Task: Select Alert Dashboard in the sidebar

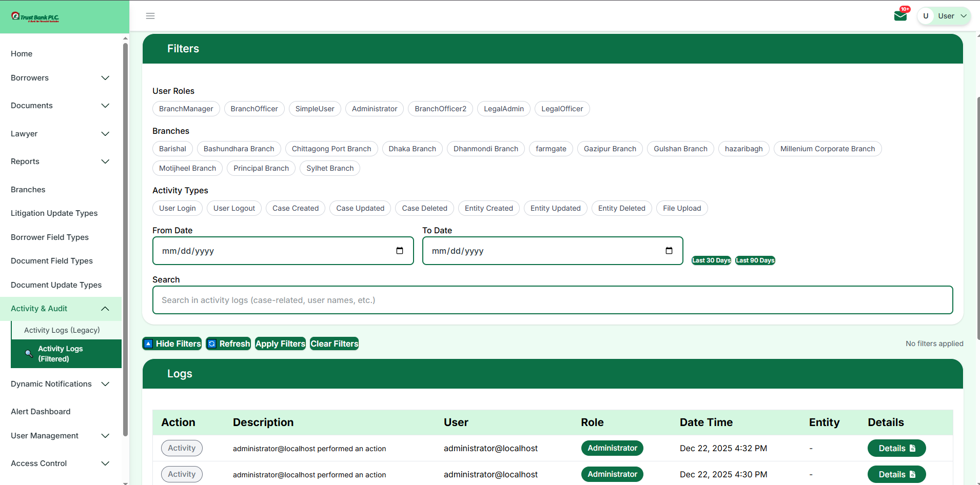Action: click(x=41, y=412)
